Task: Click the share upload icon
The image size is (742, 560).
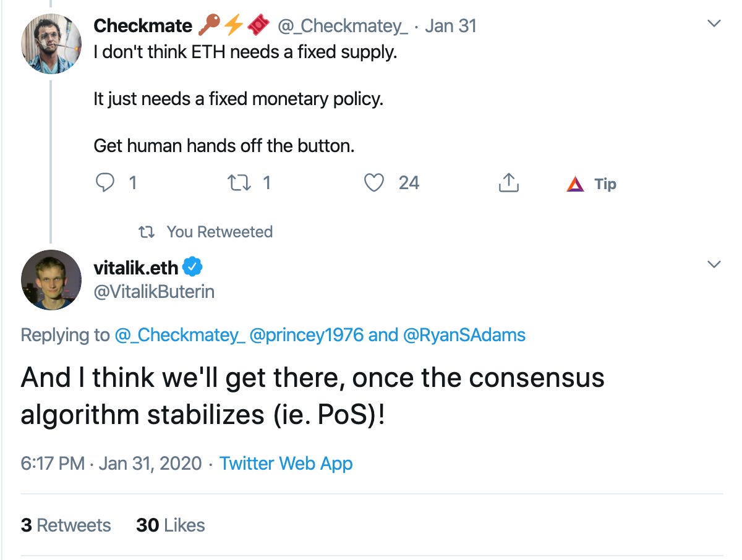Action: pyautogui.click(x=508, y=183)
